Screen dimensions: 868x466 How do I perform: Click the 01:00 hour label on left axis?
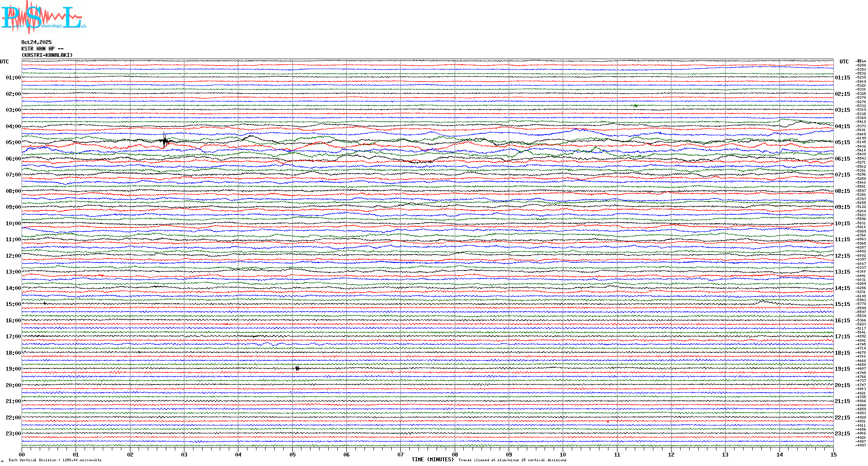tap(13, 78)
